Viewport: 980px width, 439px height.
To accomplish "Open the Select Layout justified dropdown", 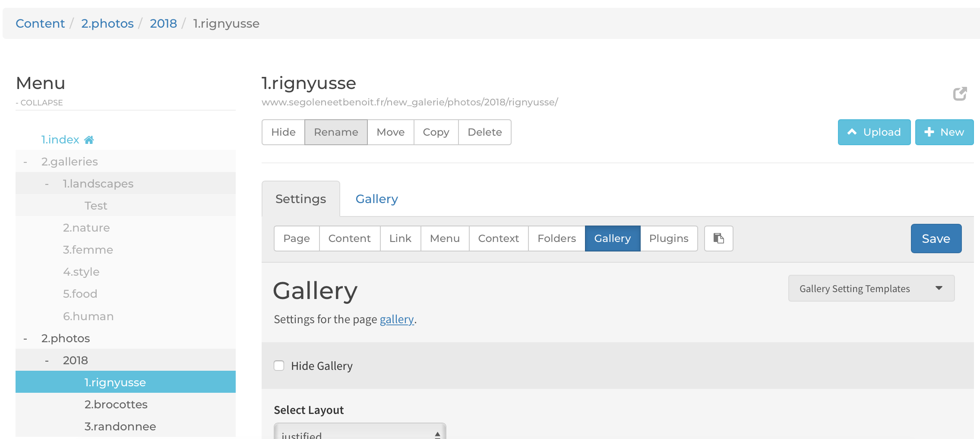I will tap(360, 432).
